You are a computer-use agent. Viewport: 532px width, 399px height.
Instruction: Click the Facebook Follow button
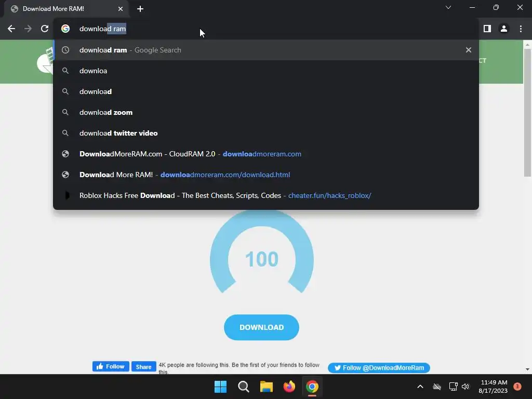click(x=111, y=366)
